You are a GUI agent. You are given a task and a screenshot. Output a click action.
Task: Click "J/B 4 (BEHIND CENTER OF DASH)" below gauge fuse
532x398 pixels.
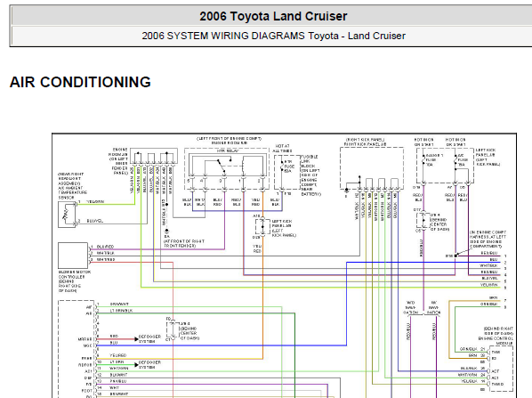click(439, 222)
